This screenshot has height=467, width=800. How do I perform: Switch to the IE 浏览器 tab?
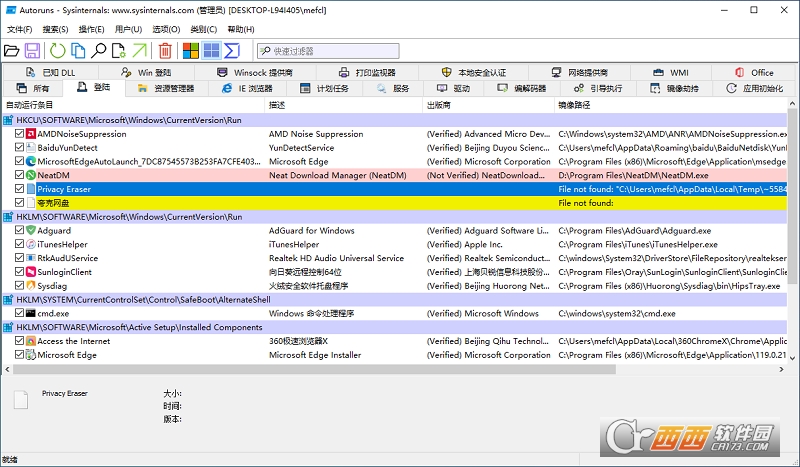pos(247,88)
